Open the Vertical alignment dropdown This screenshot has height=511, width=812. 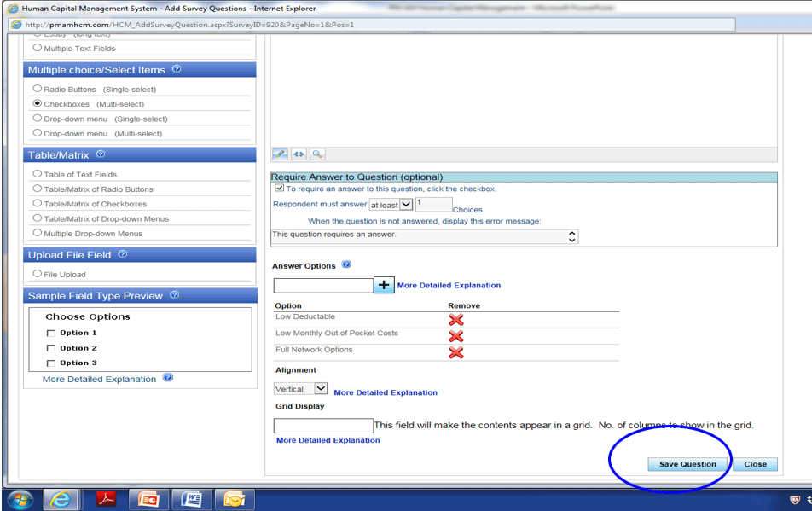point(321,389)
